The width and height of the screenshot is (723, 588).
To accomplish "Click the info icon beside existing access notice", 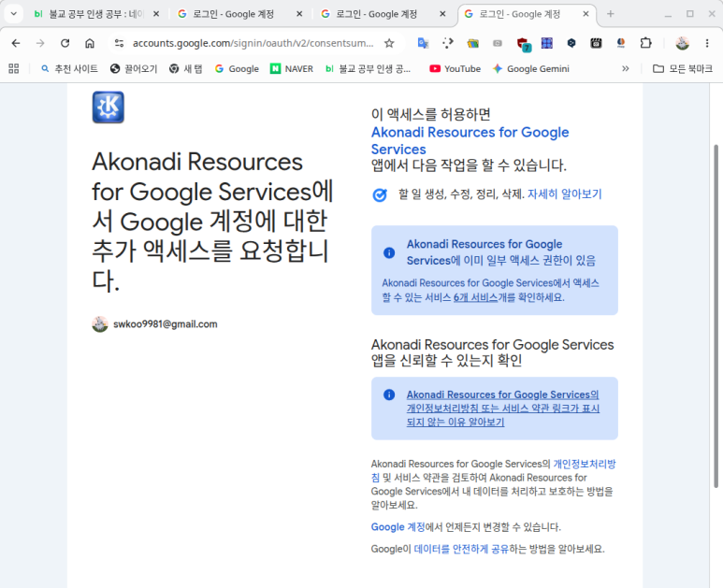I will pos(389,252).
